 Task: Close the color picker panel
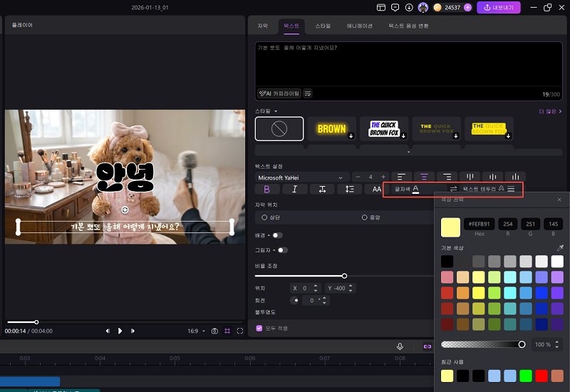[559, 200]
